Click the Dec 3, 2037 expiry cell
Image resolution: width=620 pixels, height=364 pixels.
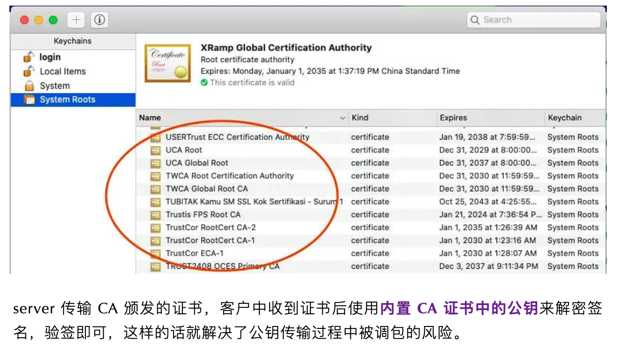(489, 266)
